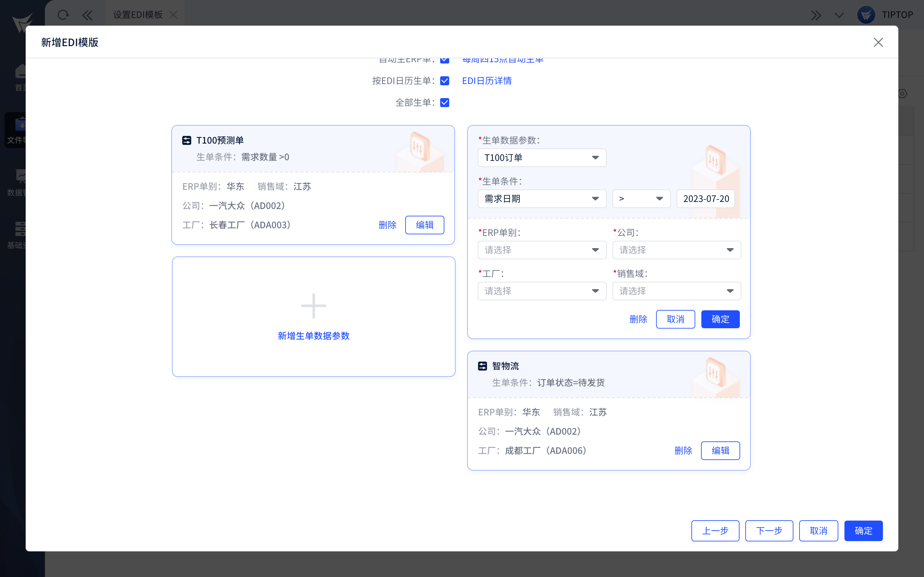The height and width of the screenshot is (577, 924).
Task: Click the settings icon on T100预测单 card
Action: pyautogui.click(x=186, y=140)
